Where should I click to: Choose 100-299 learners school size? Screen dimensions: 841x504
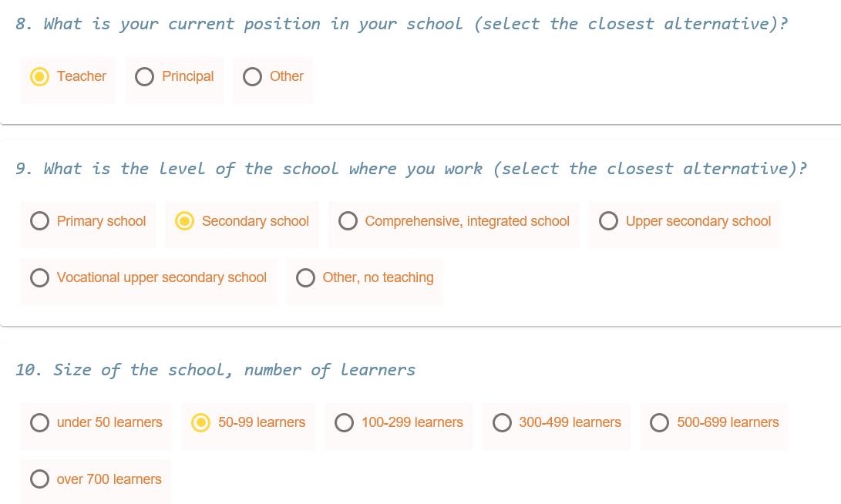pyautogui.click(x=345, y=422)
